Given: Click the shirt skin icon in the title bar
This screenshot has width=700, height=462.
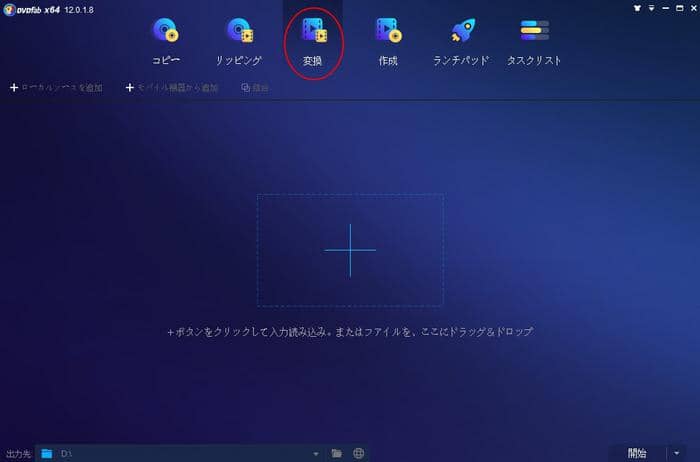Looking at the screenshot, I should pos(638,8).
